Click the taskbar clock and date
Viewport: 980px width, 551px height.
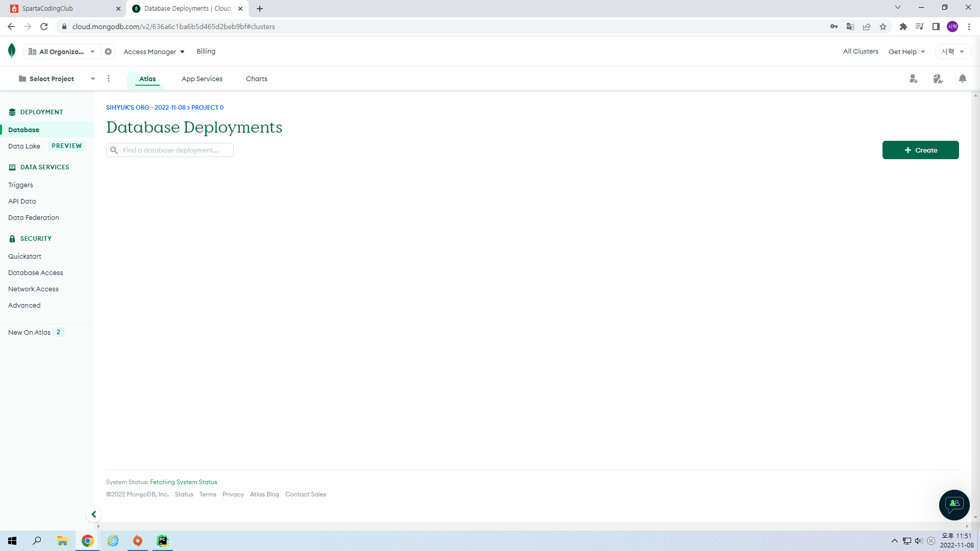click(957, 541)
